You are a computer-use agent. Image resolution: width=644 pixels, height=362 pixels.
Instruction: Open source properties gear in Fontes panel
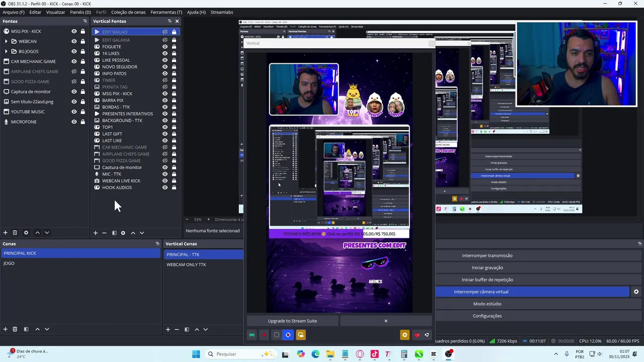click(26, 233)
